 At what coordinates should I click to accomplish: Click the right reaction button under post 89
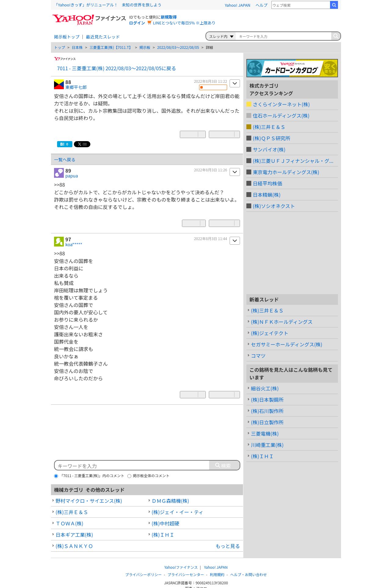click(x=224, y=223)
